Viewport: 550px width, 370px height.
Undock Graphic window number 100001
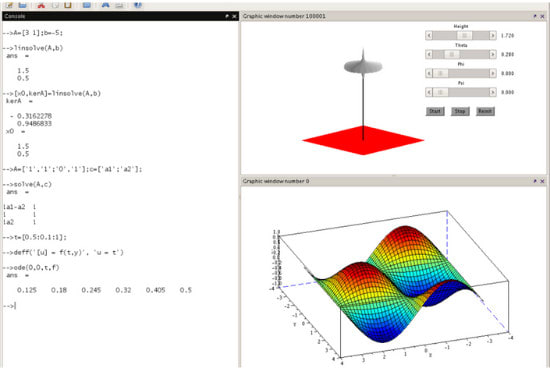[x=535, y=16]
